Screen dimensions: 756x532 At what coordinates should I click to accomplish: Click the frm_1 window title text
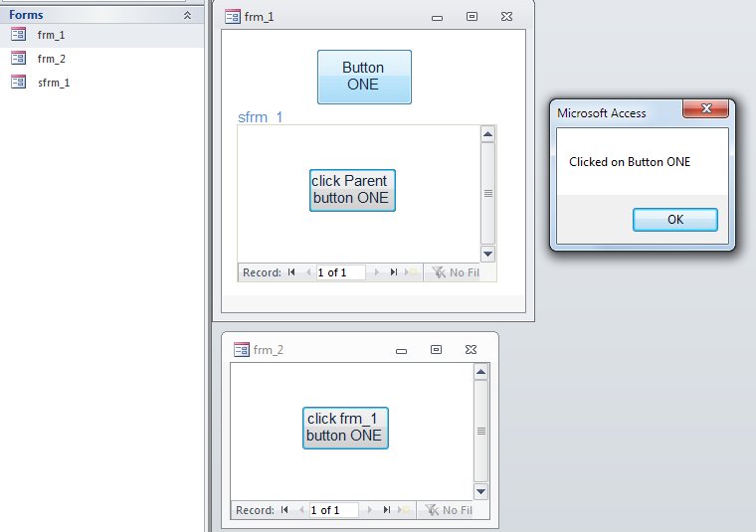point(259,17)
